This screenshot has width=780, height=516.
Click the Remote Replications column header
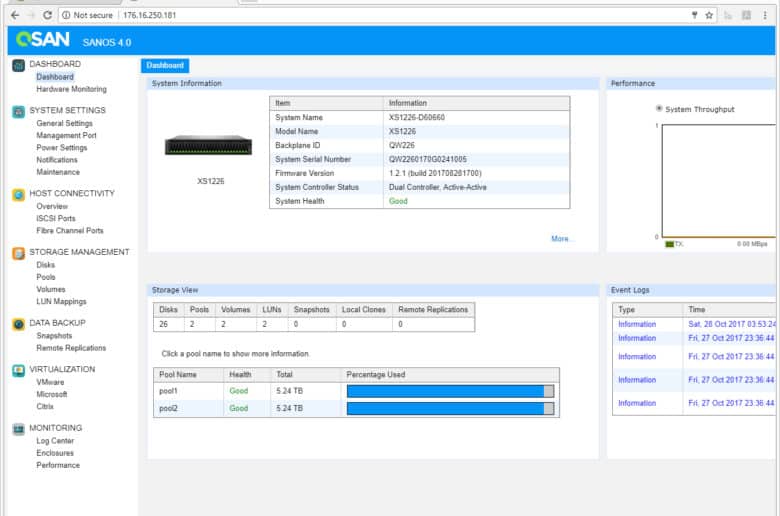[x=433, y=310]
